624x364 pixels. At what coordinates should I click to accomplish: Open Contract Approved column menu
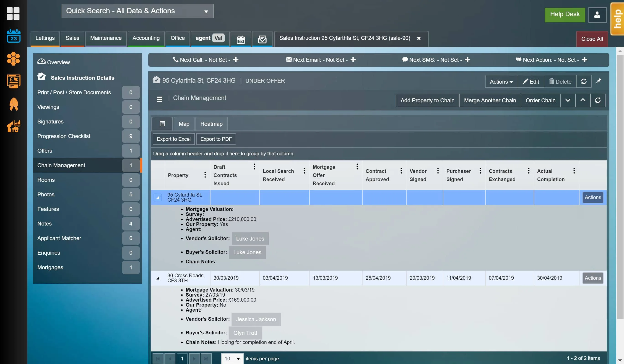401,171
